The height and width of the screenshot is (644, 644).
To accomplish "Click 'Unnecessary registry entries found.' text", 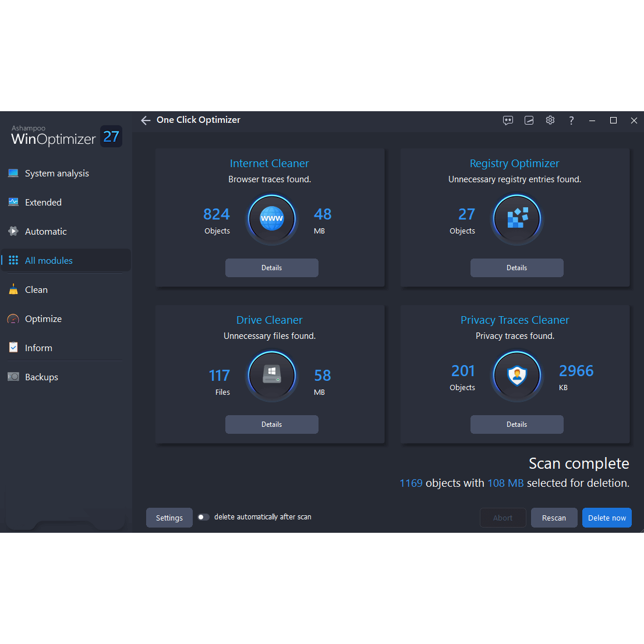I will point(514,179).
